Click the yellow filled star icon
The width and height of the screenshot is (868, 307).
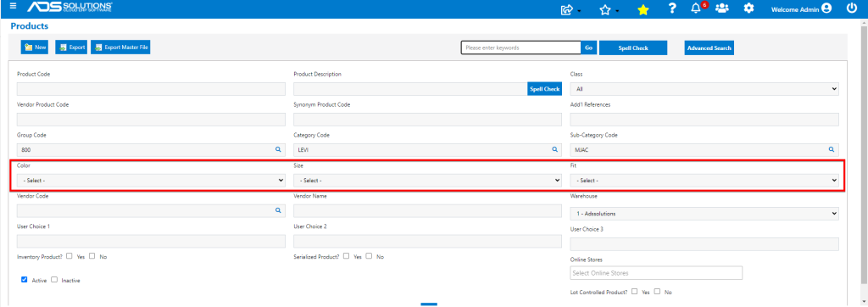[x=643, y=9]
